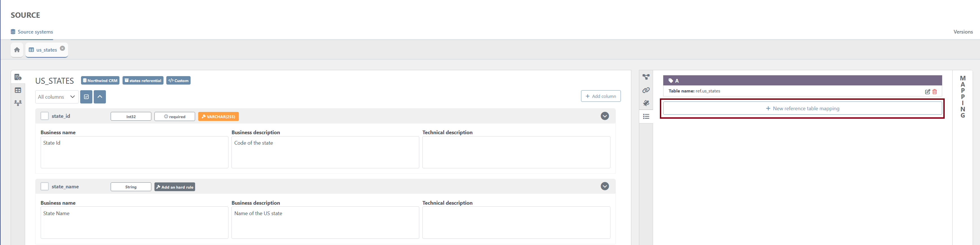The height and width of the screenshot is (245, 980).
Task: Click the VARCHAR(255) hard rule badge
Action: [x=218, y=117]
